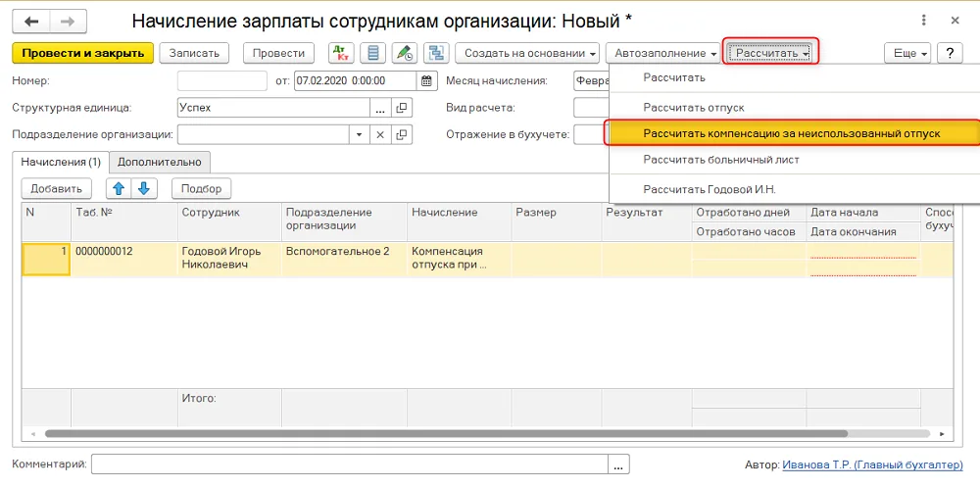
Task: Click the horizontal scrollbar thumb
Action: [x=446, y=433]
